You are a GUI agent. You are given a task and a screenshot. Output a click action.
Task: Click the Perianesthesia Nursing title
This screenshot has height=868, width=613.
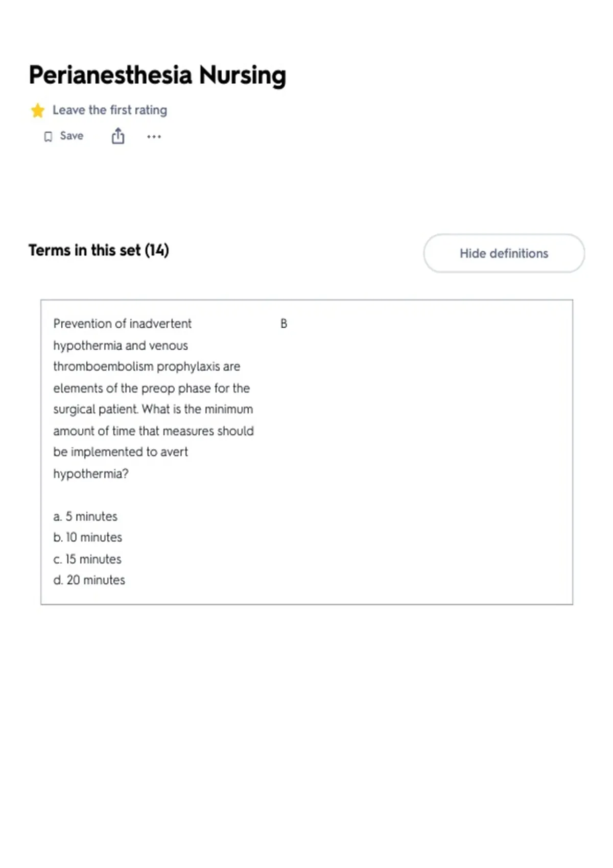[x=157, y=76]
